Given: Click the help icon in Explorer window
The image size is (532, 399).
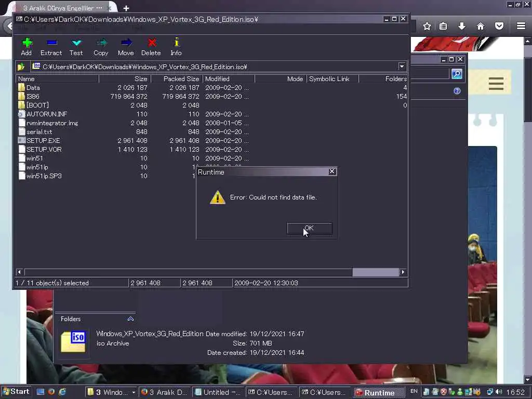Looking at the screenshot, I should point(457,91).
